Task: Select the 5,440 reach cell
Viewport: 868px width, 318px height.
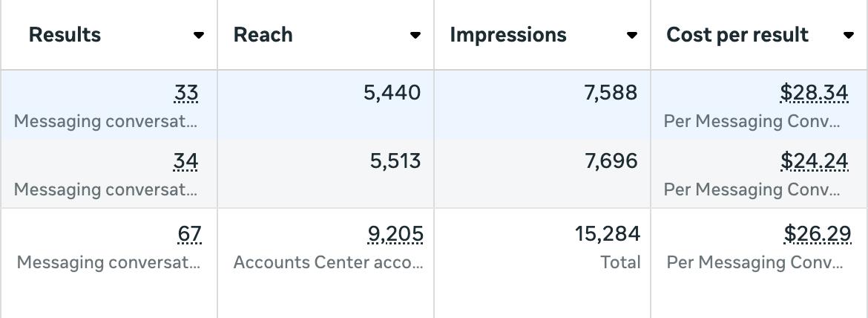Action: click(392, 93)
